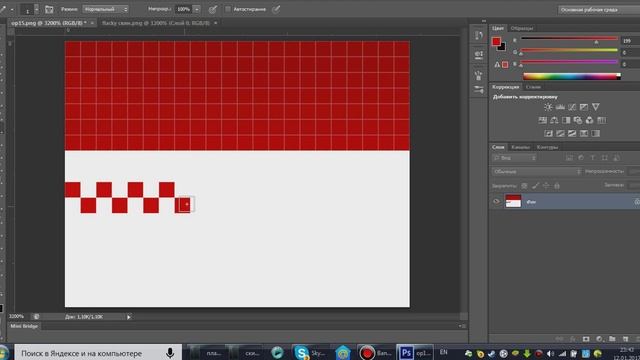Open the History panel from collapsed dock
Screen dimensions: 640x360
(479, 36)
